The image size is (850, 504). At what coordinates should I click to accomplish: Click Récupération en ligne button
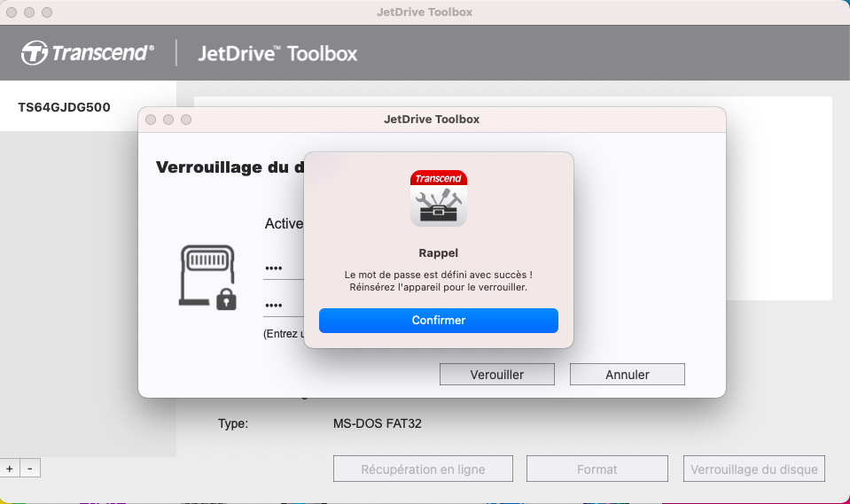423,469
